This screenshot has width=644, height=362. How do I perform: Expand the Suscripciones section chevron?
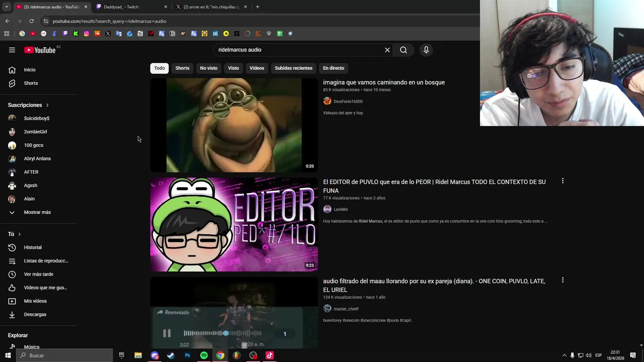tap(47, 105)
